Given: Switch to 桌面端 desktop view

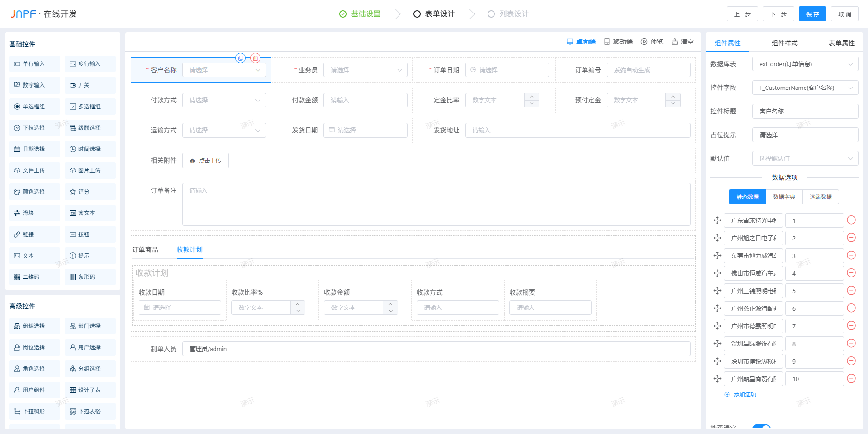Looking at the screenshot, I should pos(581,42).
